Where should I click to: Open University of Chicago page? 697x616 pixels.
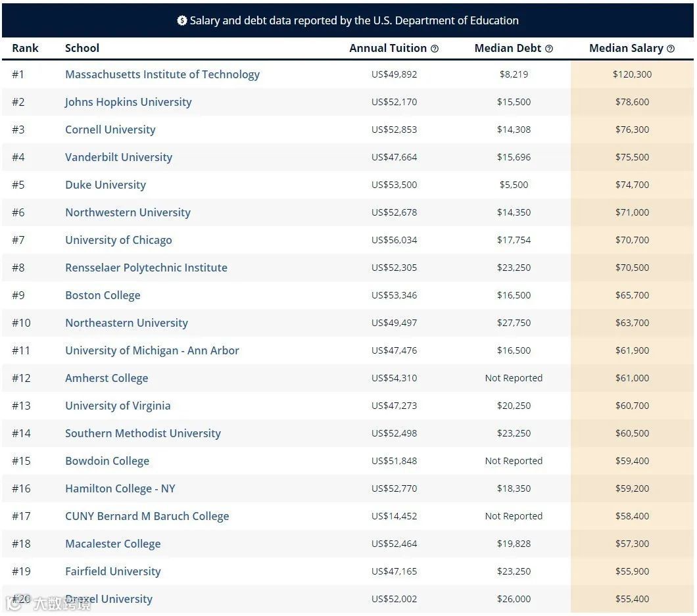coord(118,240)
